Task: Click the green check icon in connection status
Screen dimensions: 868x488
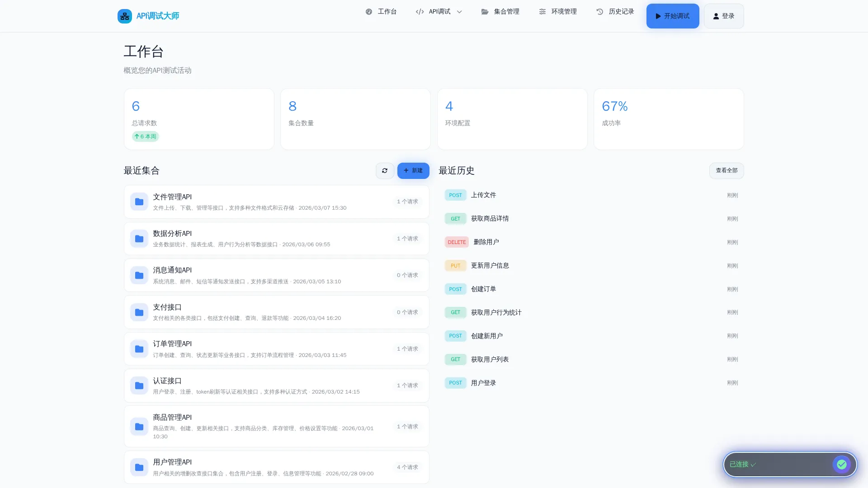Action: click(841, 464)
